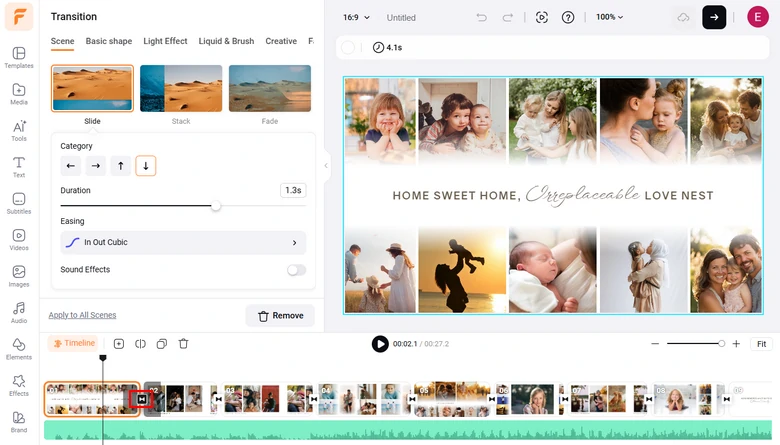Click the Untitled project name field

401,17
